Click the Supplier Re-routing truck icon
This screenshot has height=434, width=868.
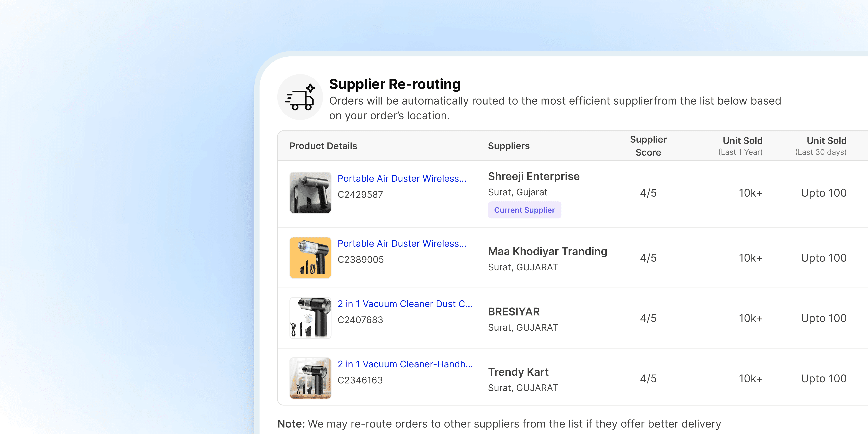[x=300, y=97]
